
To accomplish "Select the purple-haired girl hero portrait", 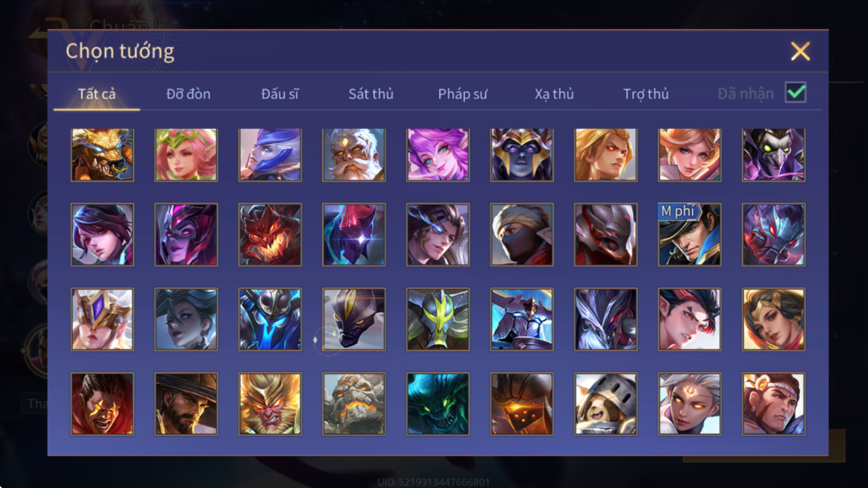I will (x=438, y=155).
